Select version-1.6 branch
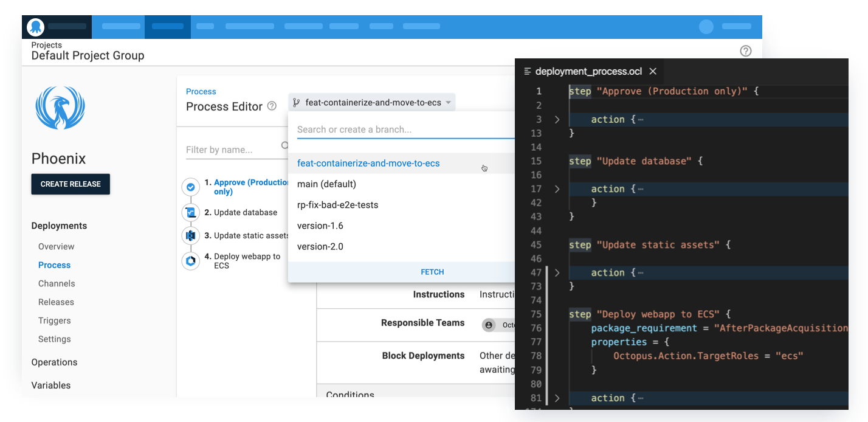 point(401,226)
